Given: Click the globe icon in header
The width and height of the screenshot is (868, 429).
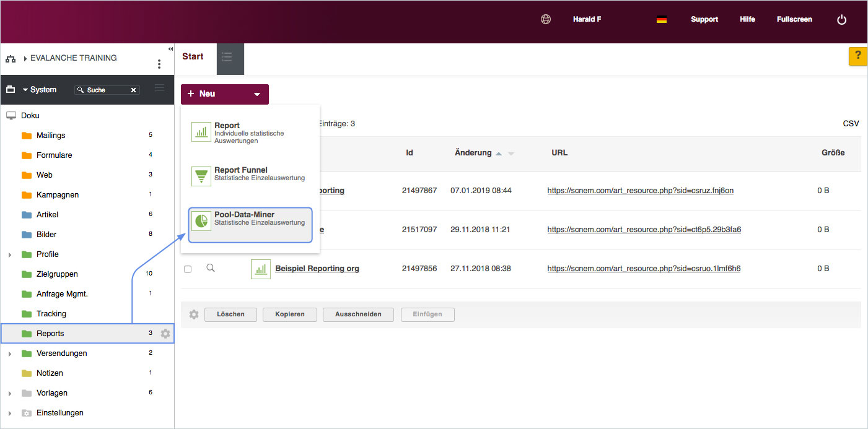Looking at the screenshot, I should pos(546,19).
